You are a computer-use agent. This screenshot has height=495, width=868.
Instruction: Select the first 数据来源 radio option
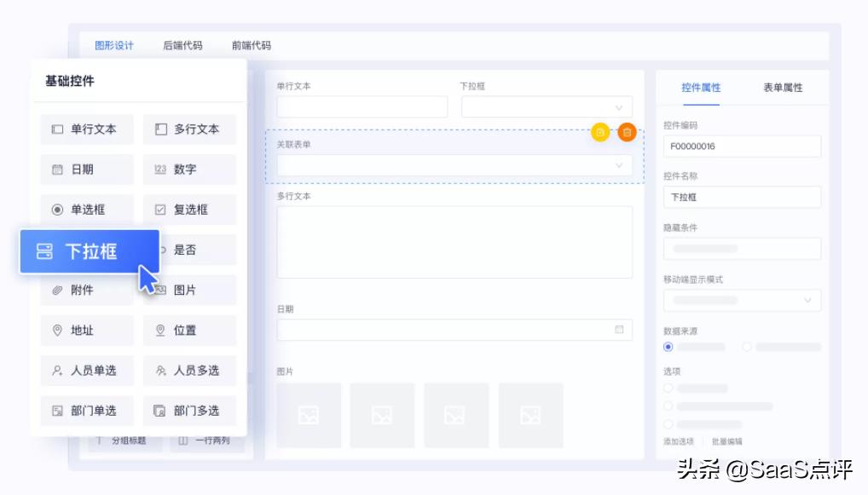(x=668, y=347)
